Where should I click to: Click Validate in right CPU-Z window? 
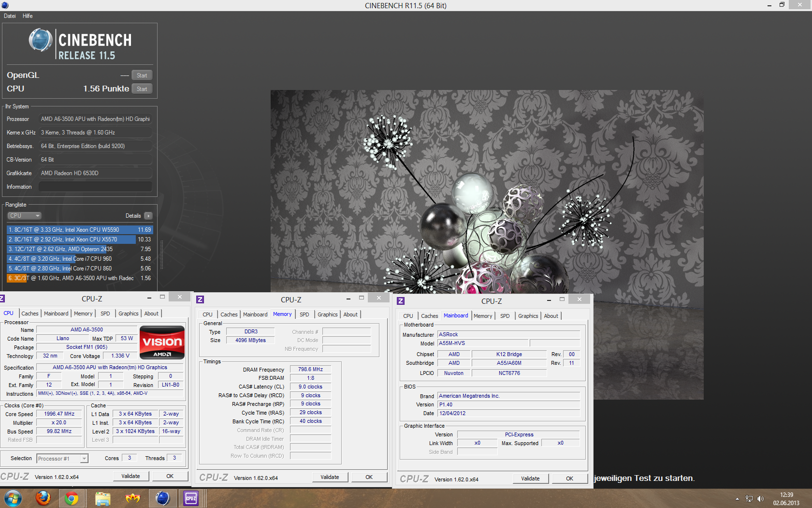[x=530, y=478]
